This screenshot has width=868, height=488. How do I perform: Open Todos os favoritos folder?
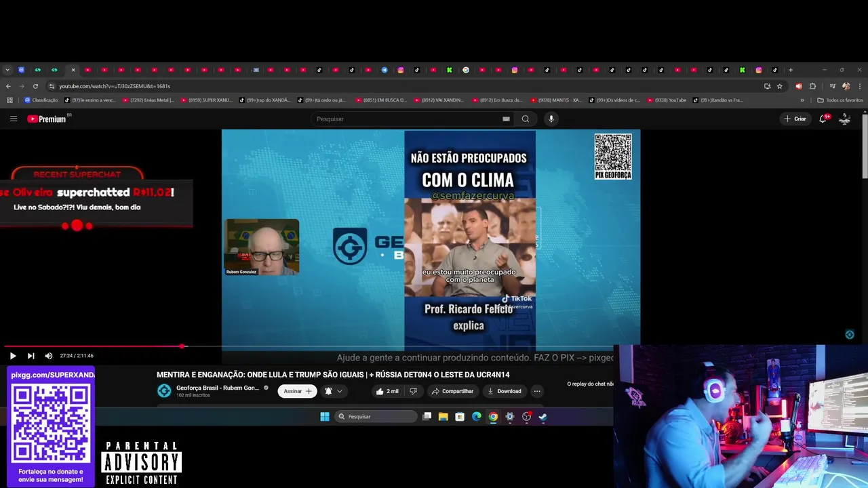[840, 100]
